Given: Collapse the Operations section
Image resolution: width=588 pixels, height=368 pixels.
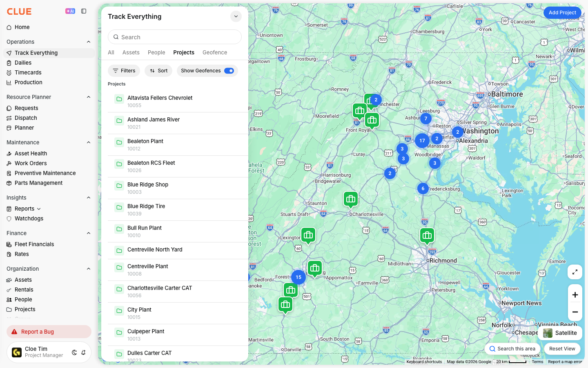Looking at the screenshot, I should coord(89,42).
